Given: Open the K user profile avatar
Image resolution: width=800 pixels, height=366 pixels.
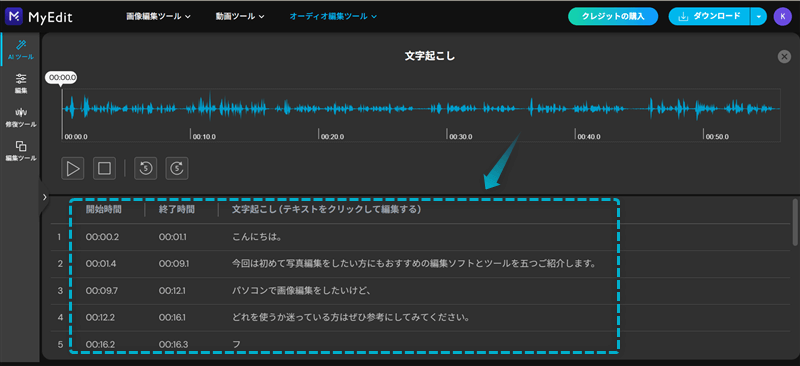Looking at the screenshot, I should [782, 16].
